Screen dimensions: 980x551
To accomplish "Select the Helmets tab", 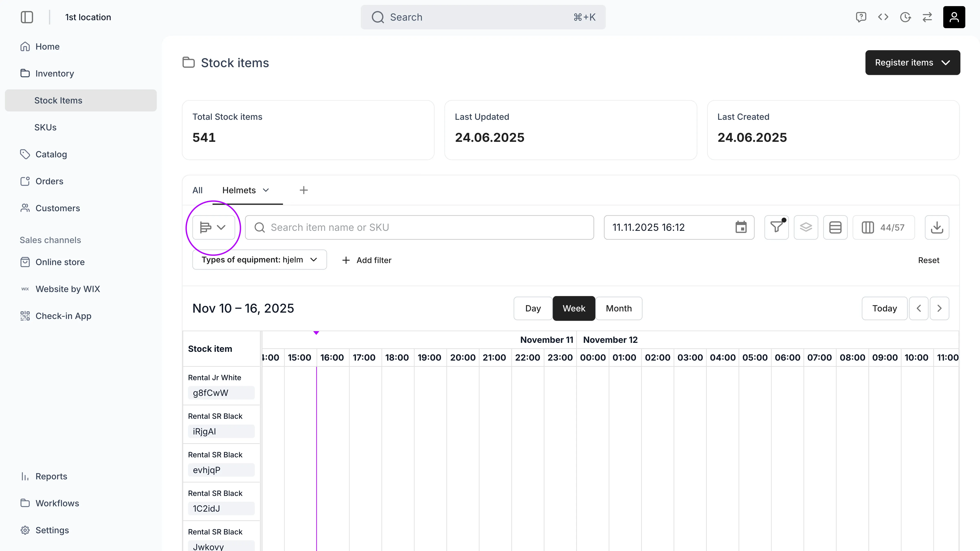I will coord(239,190).
